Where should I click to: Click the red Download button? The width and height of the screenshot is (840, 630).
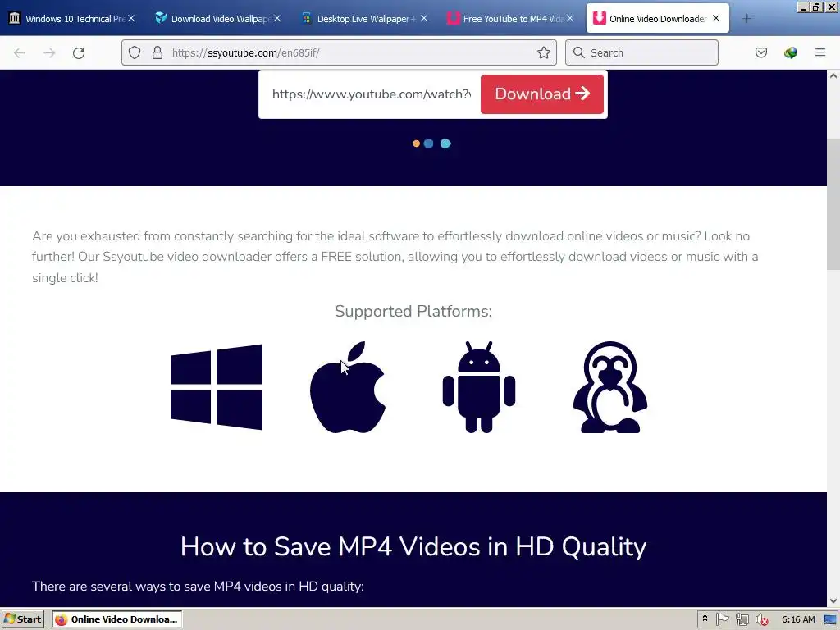point(541,94)
